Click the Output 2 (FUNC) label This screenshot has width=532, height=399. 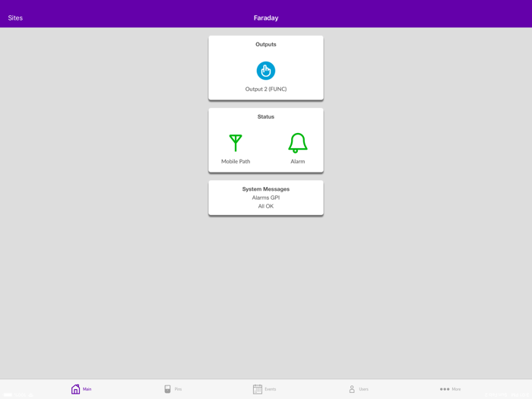(266, 89)
